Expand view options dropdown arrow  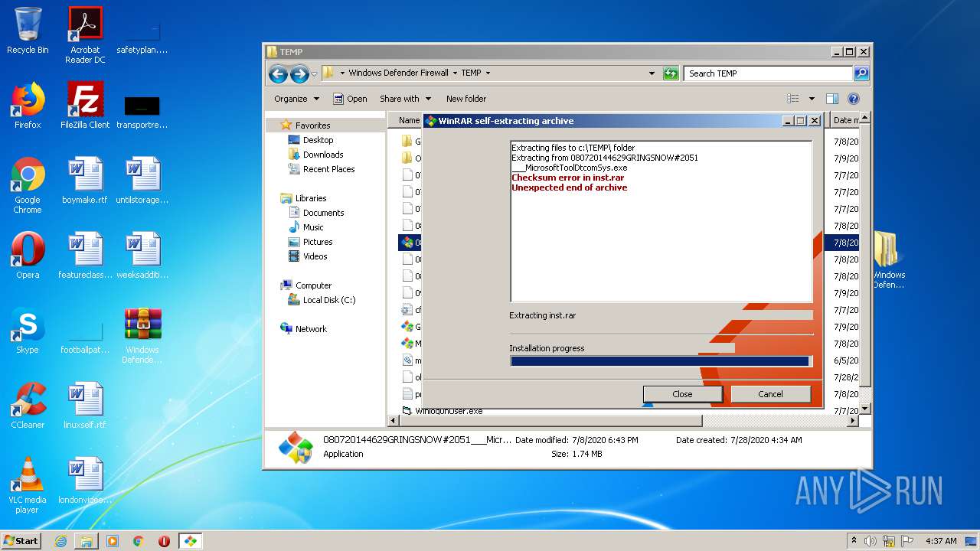(x=812, y=99)
